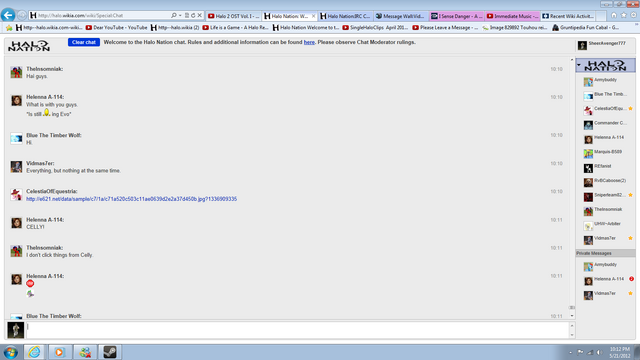Click TheInsomniak avatar on 'Hai guys' message
This screenshot has width=640, height=360.
pyautogui.click(x=16, y=72)
